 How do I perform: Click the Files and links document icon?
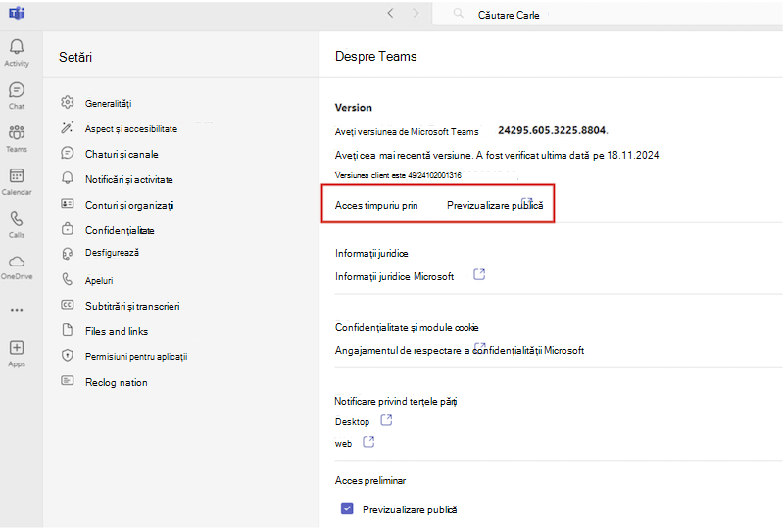tap(68, 330)
